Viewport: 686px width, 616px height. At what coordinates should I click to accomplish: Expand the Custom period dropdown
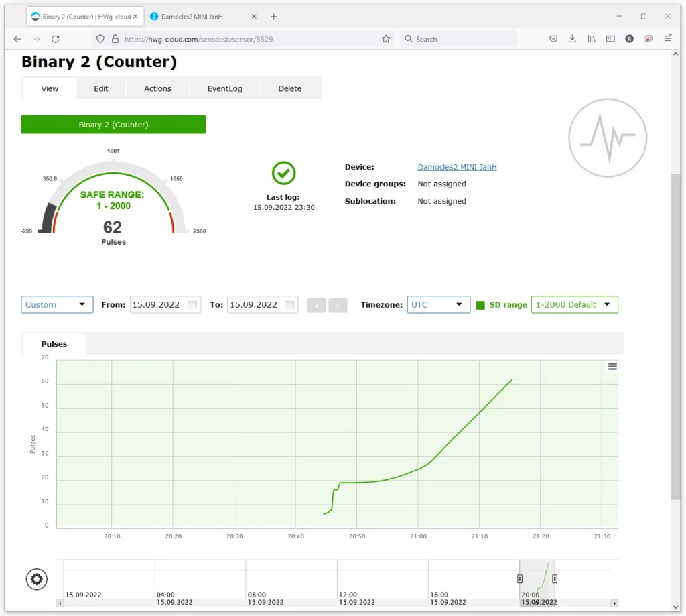(x=57, y=305)
